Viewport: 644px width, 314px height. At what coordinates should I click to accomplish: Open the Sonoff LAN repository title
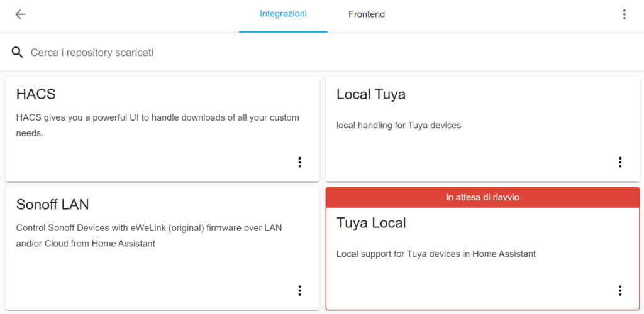(x=53, y=204)
